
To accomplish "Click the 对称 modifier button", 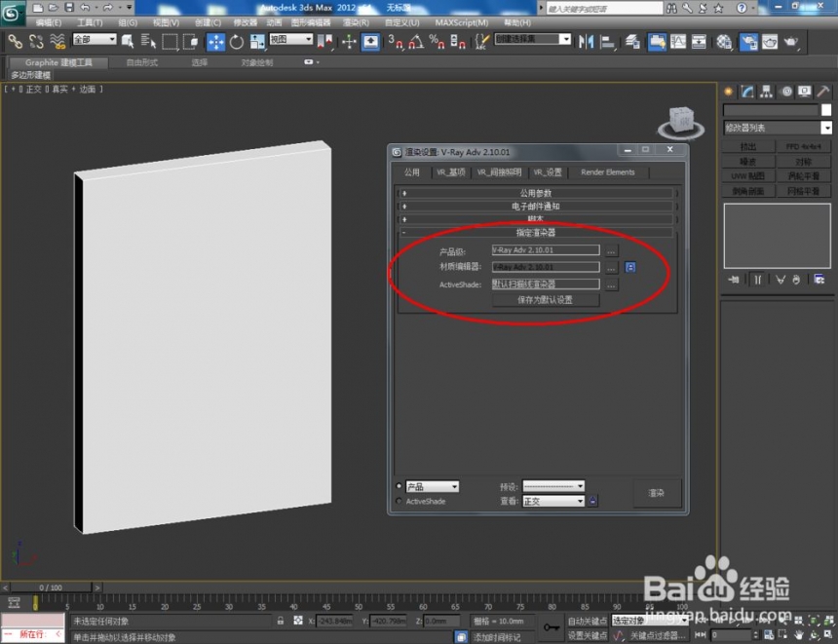I will click(803, 162).
